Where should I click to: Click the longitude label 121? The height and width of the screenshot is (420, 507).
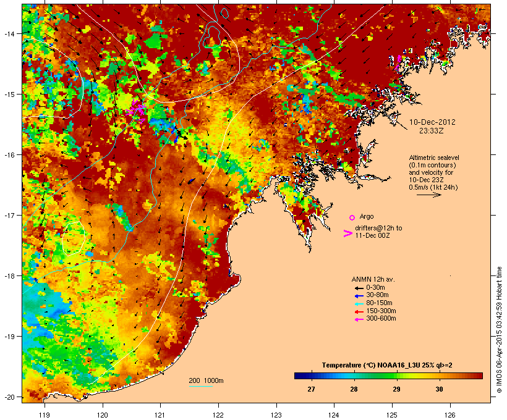pos(160,415)
